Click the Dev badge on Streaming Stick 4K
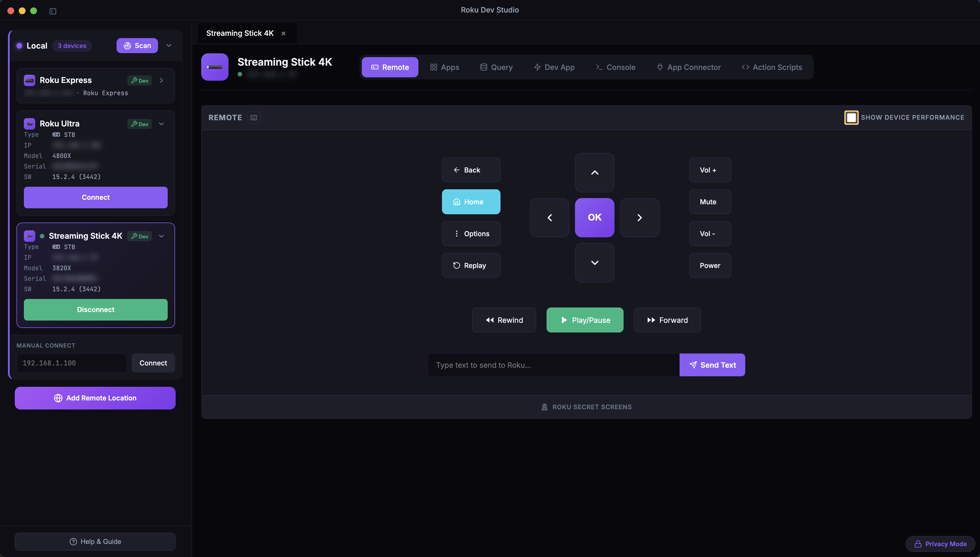The image size is (980, 557). pos(140,236)
